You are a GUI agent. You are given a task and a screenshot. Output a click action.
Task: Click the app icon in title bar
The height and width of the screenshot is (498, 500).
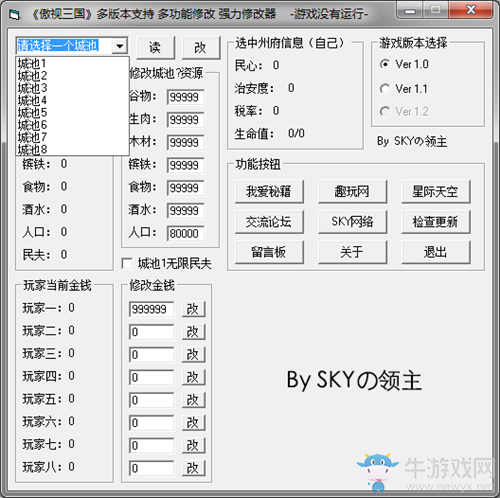coord(15,14)
